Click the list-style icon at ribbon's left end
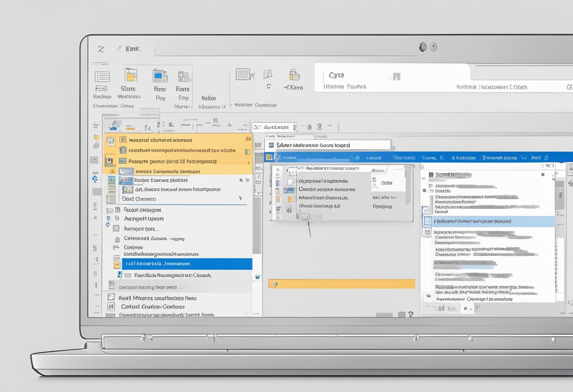573x392 pixels. (x=102, y=77)
